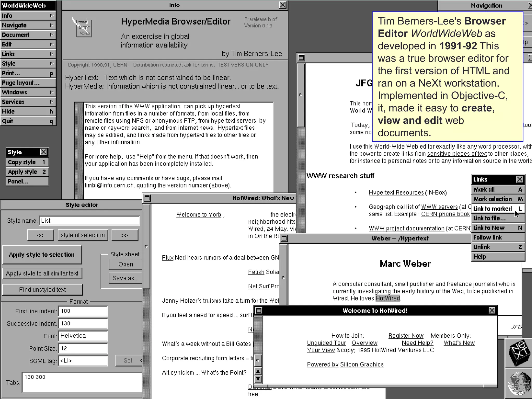This screenshot has height=399, width=532.
Task: Click miniaturize icon of the JFG document window
Action: click(301, 58)
